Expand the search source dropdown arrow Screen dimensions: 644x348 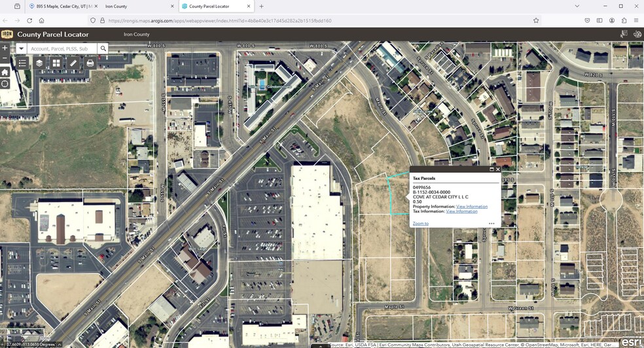22,48
